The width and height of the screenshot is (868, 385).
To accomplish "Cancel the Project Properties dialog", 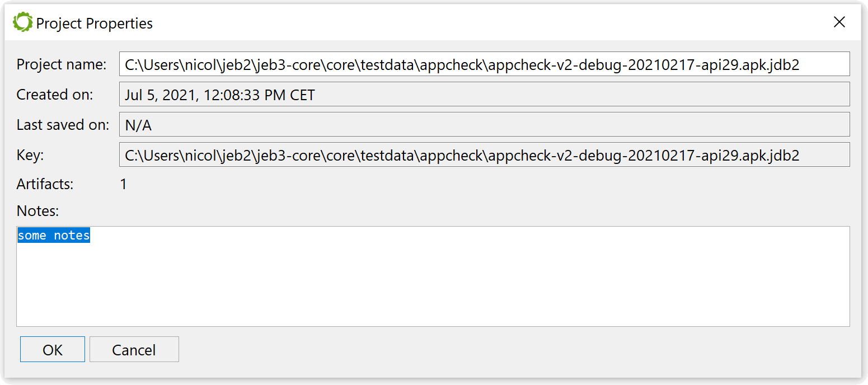I will click(134, 350).
